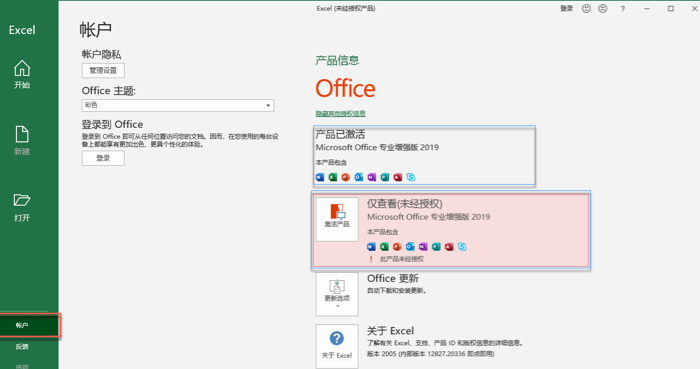Click the 关于 Excel button
Viewport: 700px width, 369px height.
(x=337, y=346)
